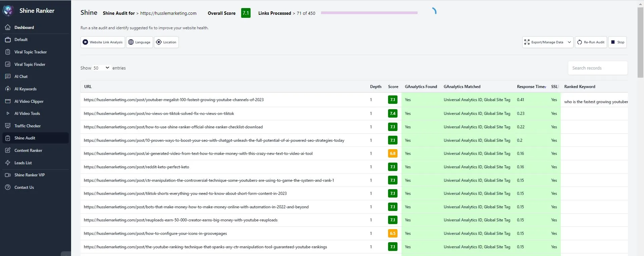The height and width of the screenshot is (256, 644).
Task: Sort the table by SSL column
Action: point(554,87)
